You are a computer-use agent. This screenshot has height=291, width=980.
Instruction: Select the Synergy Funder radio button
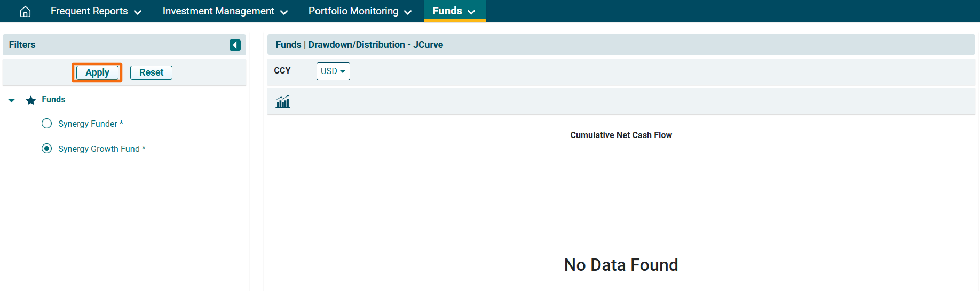[x=47, y=124]
